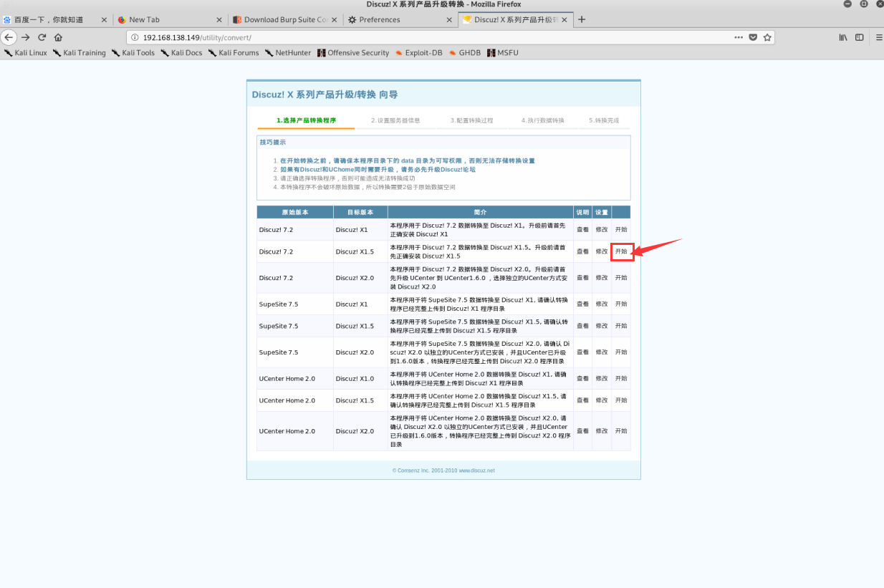The height and width of the screenshot is (588, 884).
Task: Open Offensive Security bookmark
Action: coord(353,53)
